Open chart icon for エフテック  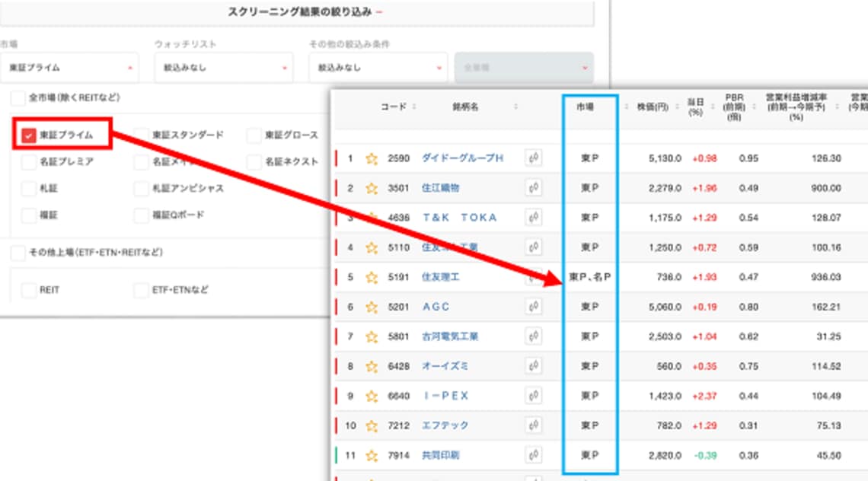pyautogui.click(x=534, y=425)
